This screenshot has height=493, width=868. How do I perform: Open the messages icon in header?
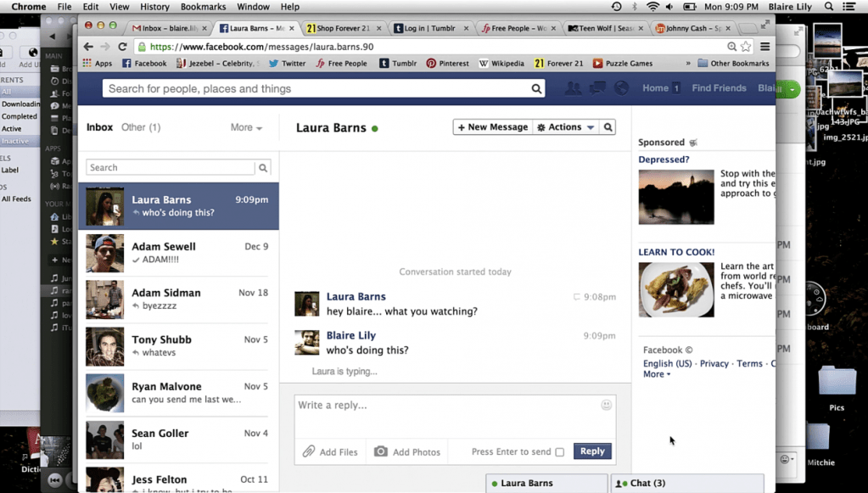[x=597, y=88]
